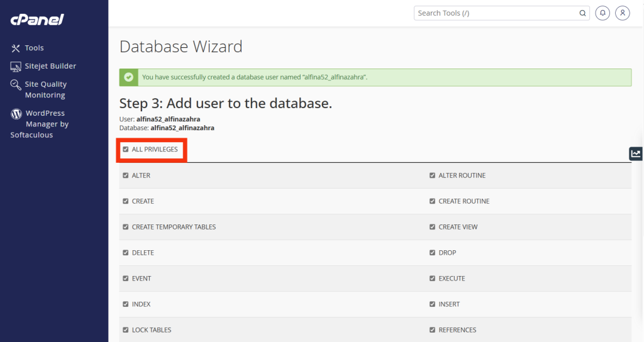Image resolution: width=644 pixels, height=342 pixels.
Task: Toggle the EXECUTE privilege checkbox
Action: coord(433,279)
